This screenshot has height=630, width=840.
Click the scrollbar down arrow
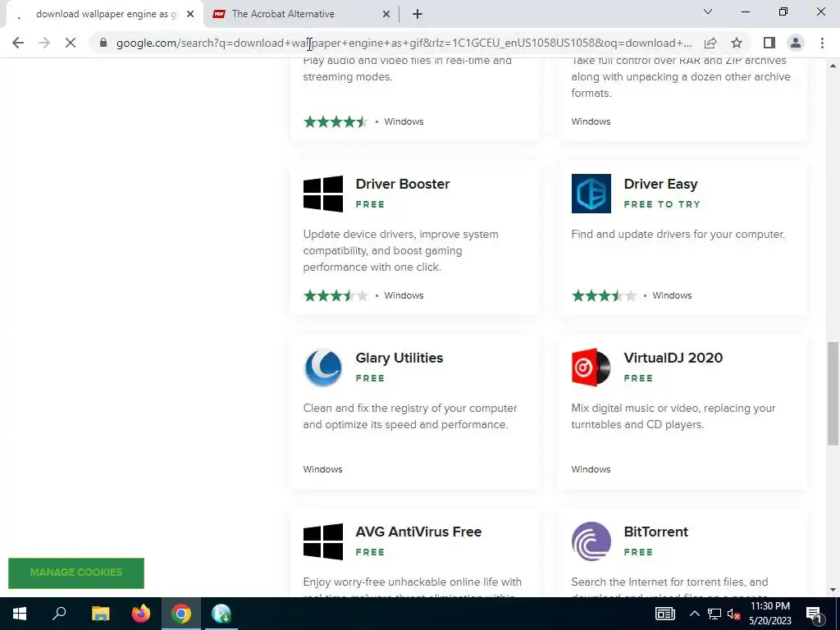tap(833, 590)
